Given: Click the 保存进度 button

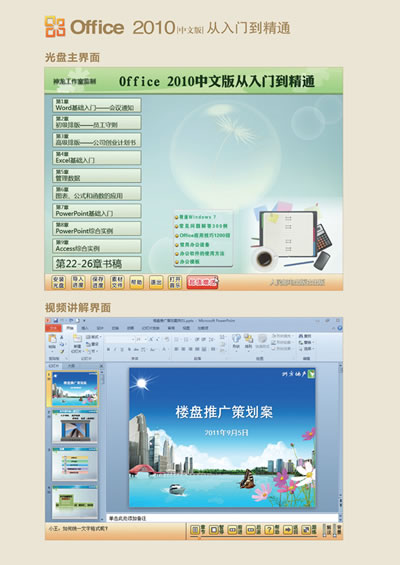Looking at the screenshot, I should tap(97, 282).
